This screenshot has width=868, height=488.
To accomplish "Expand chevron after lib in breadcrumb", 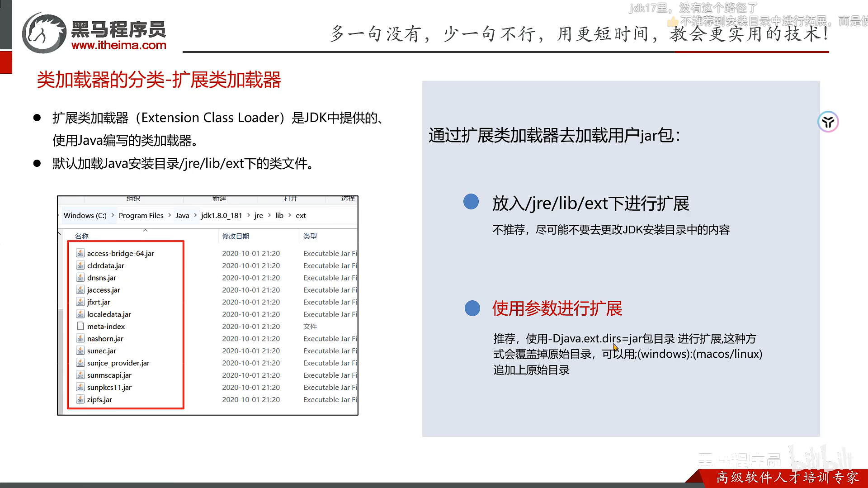I will point(290,215).
